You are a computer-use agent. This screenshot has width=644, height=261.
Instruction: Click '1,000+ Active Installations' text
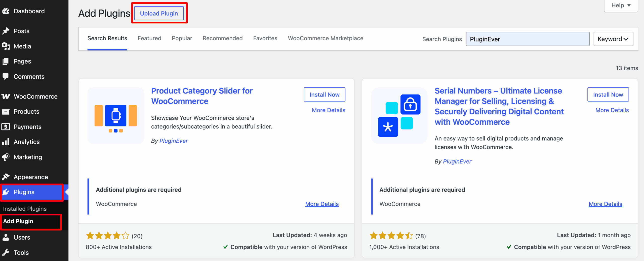404,247
